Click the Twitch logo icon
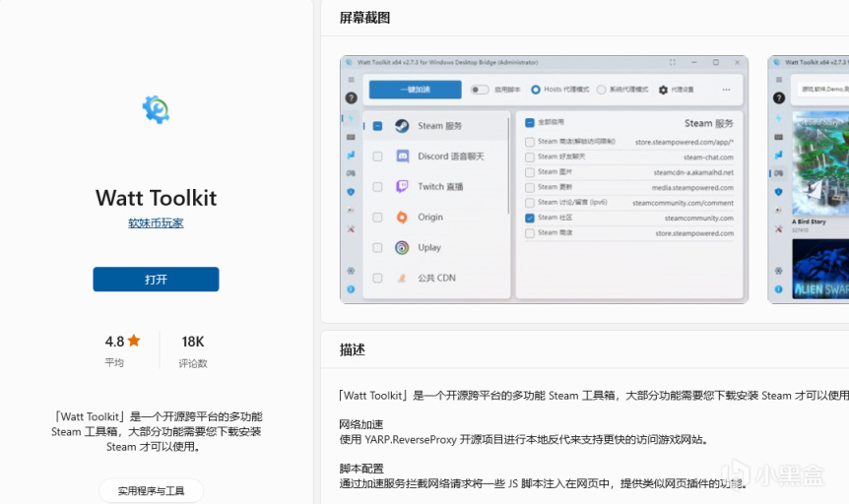Screen dimensions: 849x504 click(402, 187)
